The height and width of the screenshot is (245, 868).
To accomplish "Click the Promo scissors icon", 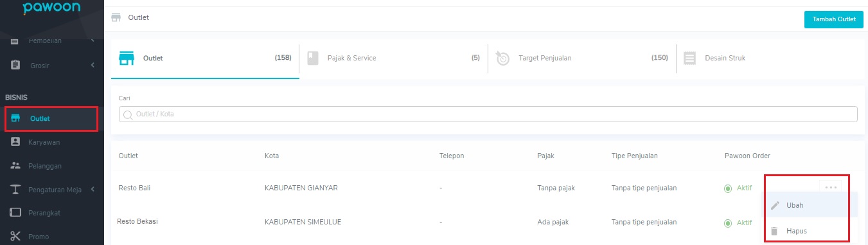I will click(x=15, y=236).
